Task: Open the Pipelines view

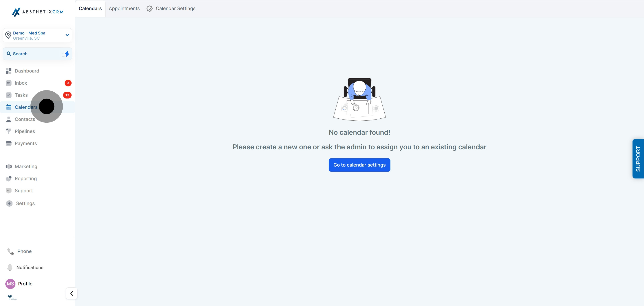Action: (x=25, y=131)
